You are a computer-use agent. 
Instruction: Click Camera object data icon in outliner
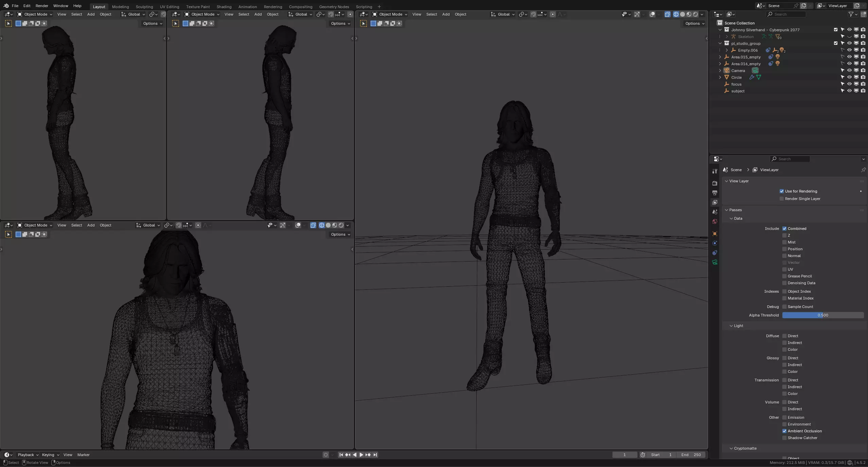pos(755,71)
